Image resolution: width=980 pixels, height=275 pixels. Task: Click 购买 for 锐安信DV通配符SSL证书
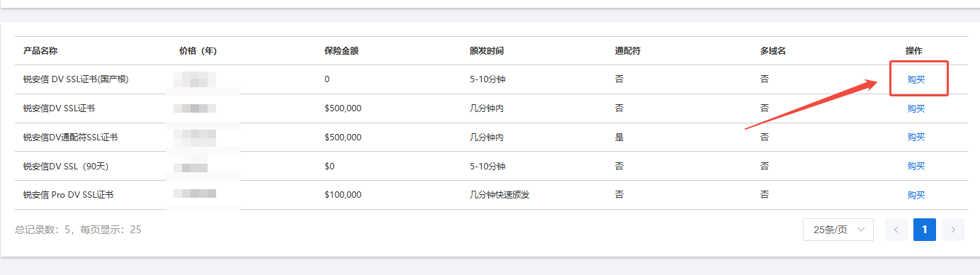[916, 137]
